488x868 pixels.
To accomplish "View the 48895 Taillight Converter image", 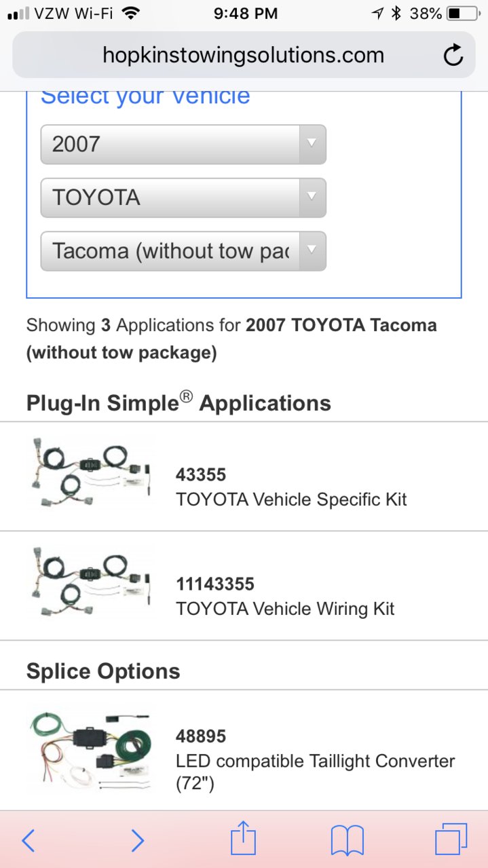I will [90, 748].
